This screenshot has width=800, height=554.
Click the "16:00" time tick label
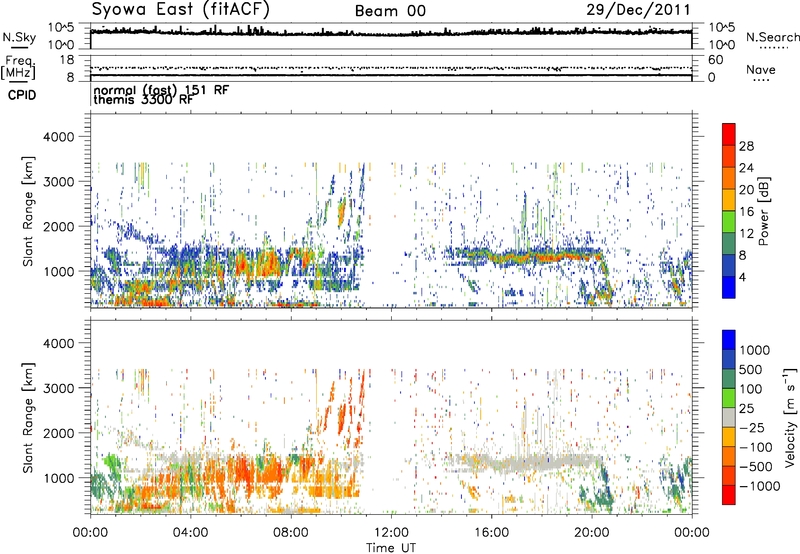[x=491, y=533]
